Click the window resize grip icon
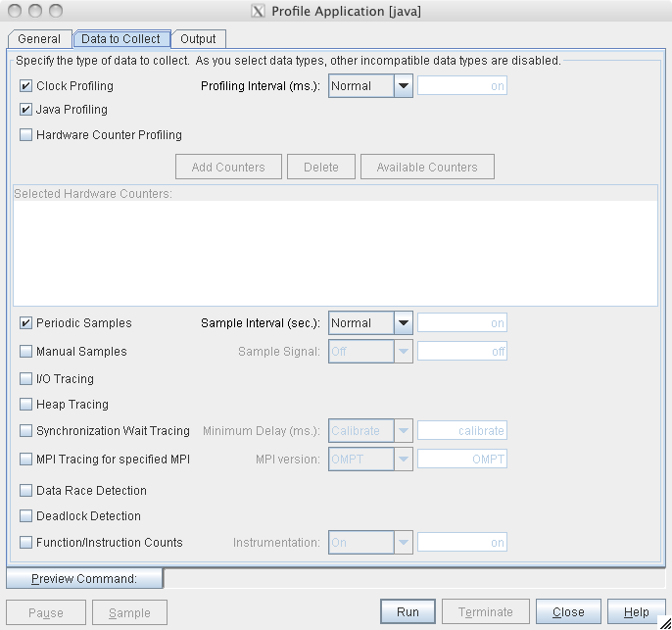The height and width of the screenshot is (630, 672). 665,623
